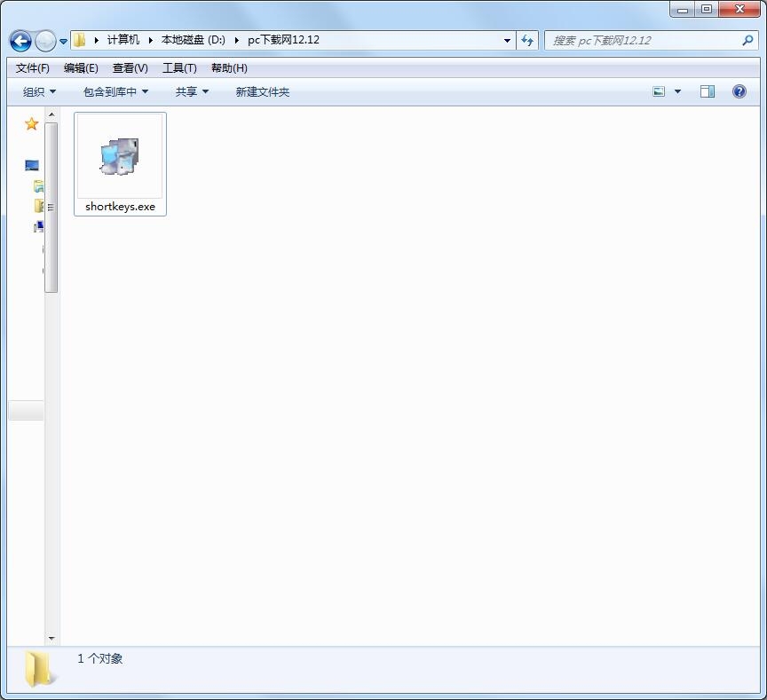This screenshot has height=700, width=767.
Task: Open the 查看(V) menu
Action: coord(130,68)
